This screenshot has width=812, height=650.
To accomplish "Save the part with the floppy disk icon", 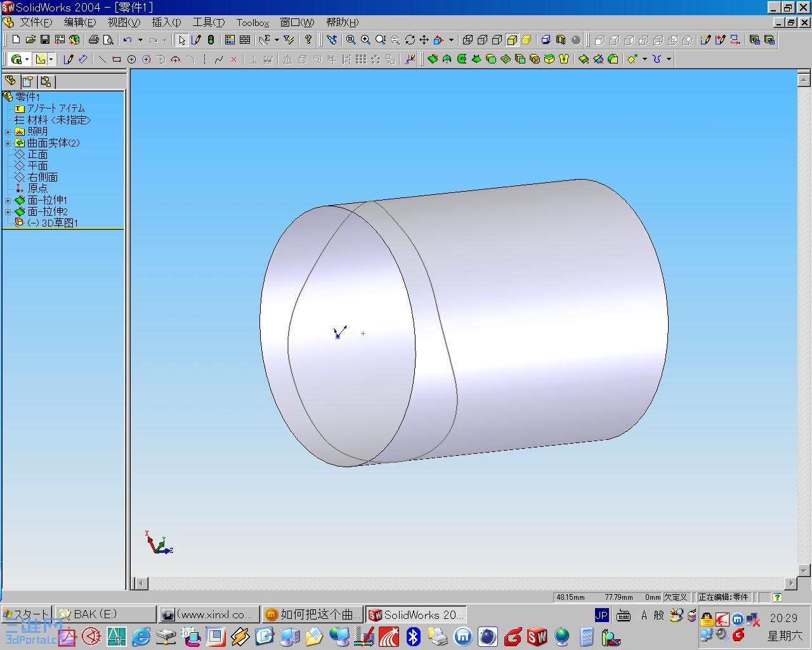I will (45, 40).
